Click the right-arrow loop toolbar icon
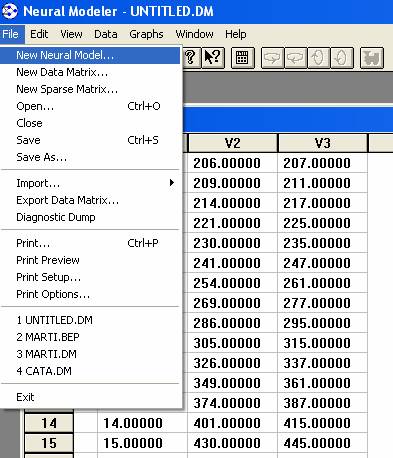 point(273,58)
